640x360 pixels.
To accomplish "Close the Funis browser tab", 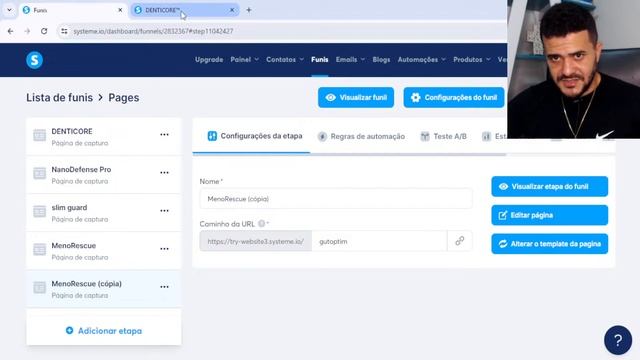I will tap(120, 10).
